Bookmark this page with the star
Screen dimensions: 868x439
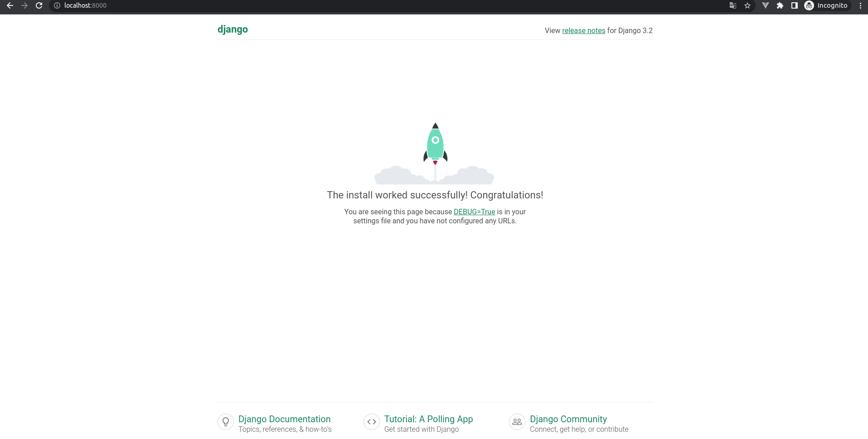click(747, 5)
